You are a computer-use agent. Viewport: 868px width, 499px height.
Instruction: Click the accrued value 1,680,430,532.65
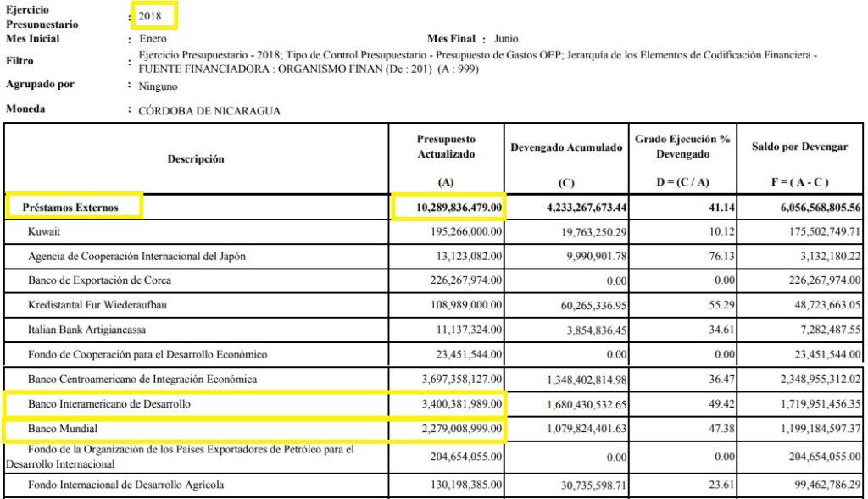(x=587, y=404)
